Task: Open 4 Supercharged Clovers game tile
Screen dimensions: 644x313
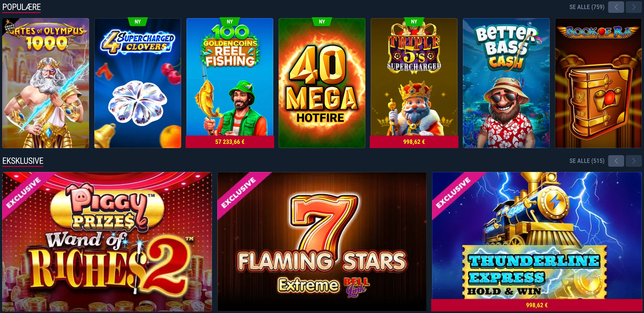Action: [x=138, y=83]
